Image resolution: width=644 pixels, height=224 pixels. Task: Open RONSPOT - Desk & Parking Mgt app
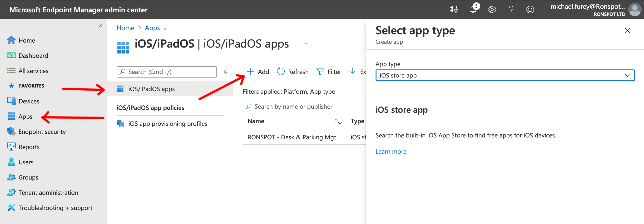click(292, 137)
